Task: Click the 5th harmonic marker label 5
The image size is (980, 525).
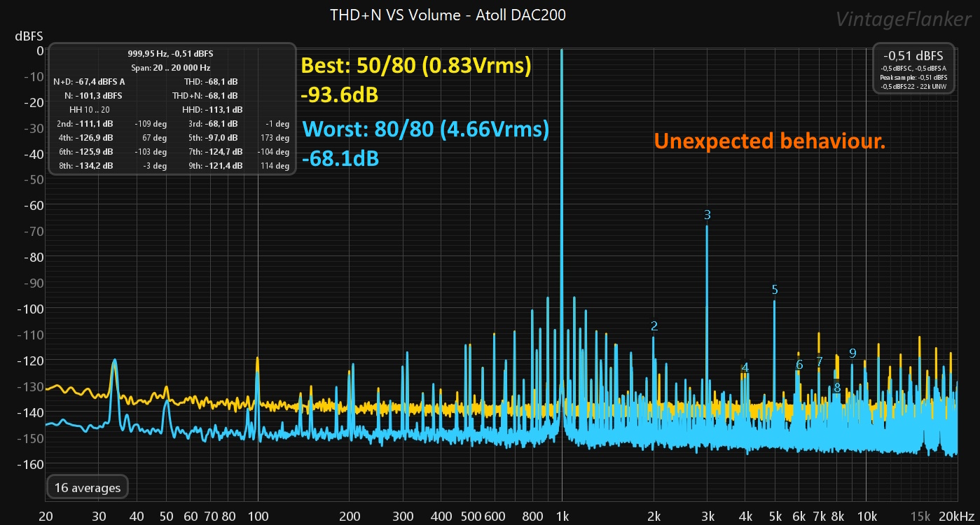Action: coord(775,290)
